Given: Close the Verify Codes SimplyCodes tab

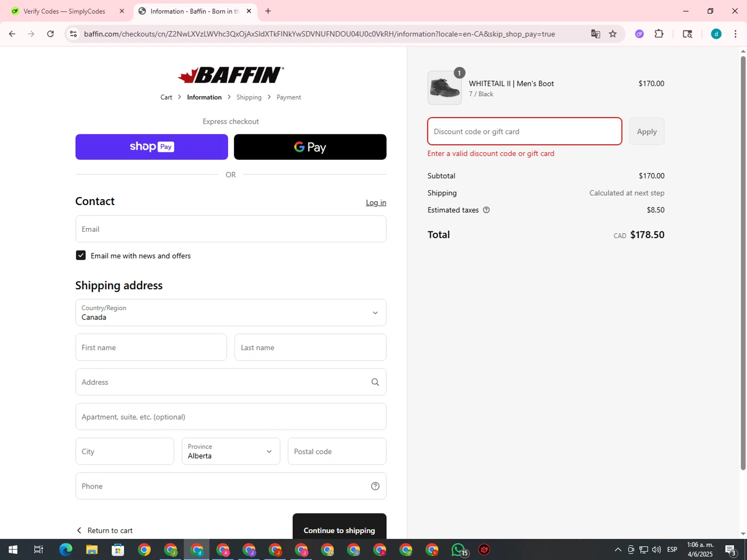Looking at the screenshot, I should (x=122, y=11).
